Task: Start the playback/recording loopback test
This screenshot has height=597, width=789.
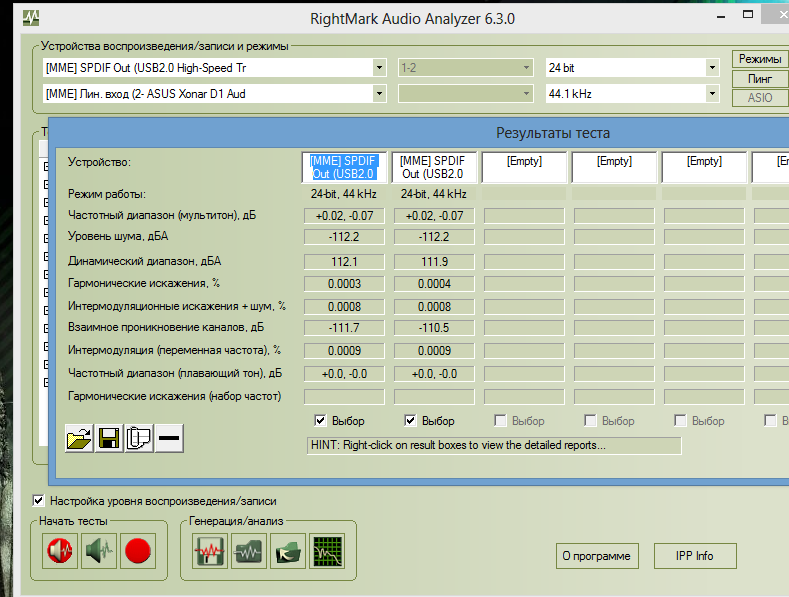Action: click(x=60, y=551)
